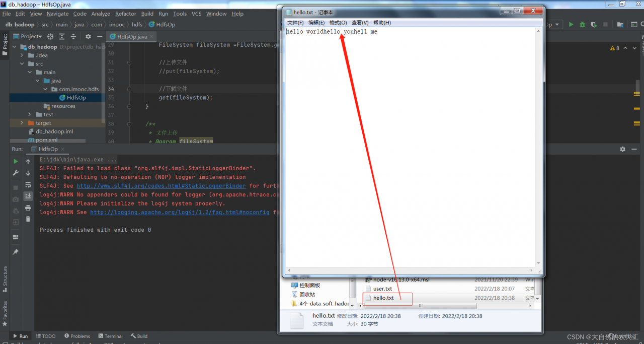This screenshot has height=344, width=644.
Task: Expand the test folder
Action: (30, 114)
